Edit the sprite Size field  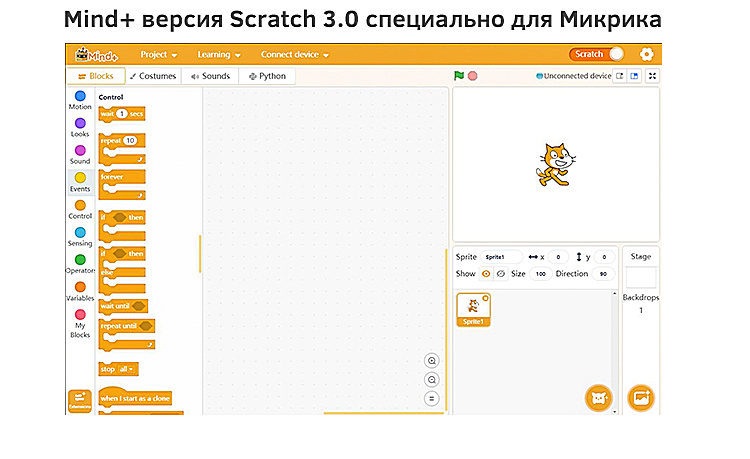pos(540,274)
